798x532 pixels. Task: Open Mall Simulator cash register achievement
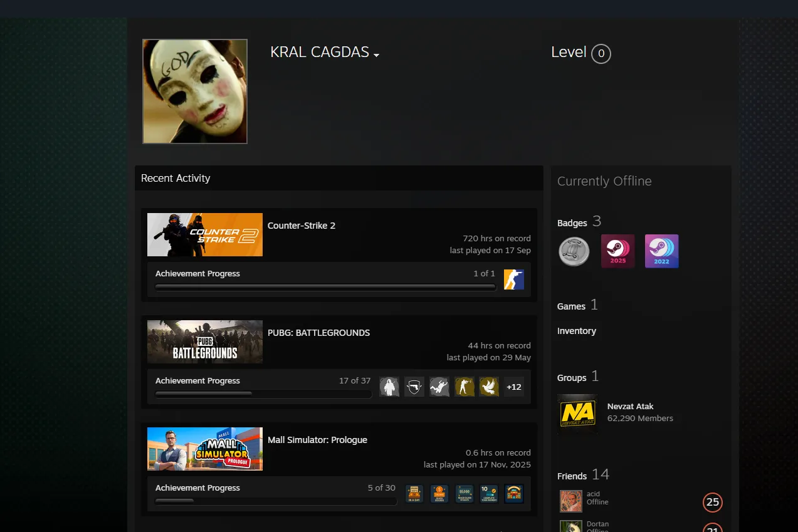click(414, 494)
